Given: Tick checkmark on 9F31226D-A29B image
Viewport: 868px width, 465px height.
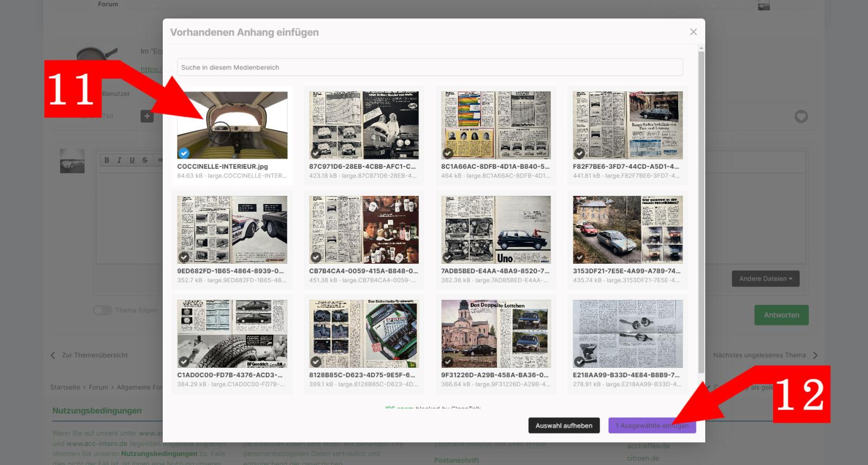Looking at the screenshot, I should [448, 361].
